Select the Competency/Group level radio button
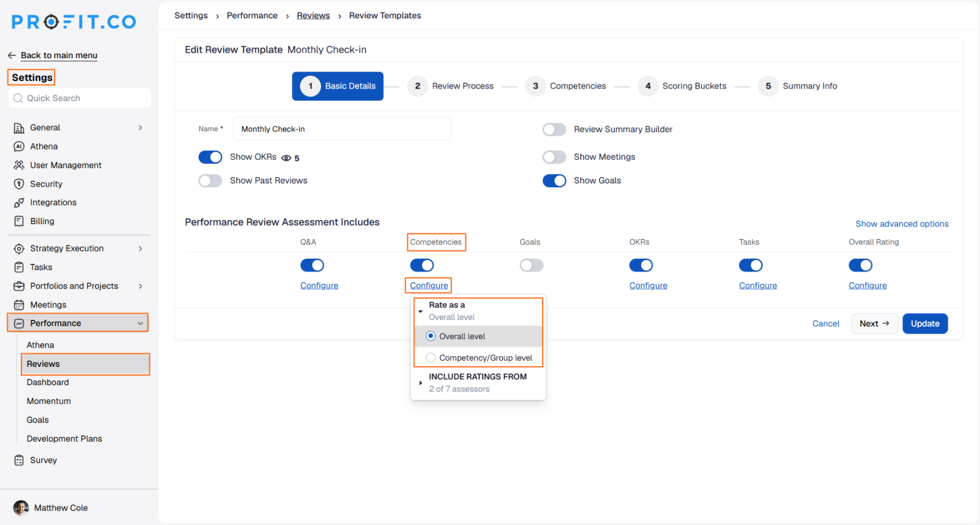 430,358
